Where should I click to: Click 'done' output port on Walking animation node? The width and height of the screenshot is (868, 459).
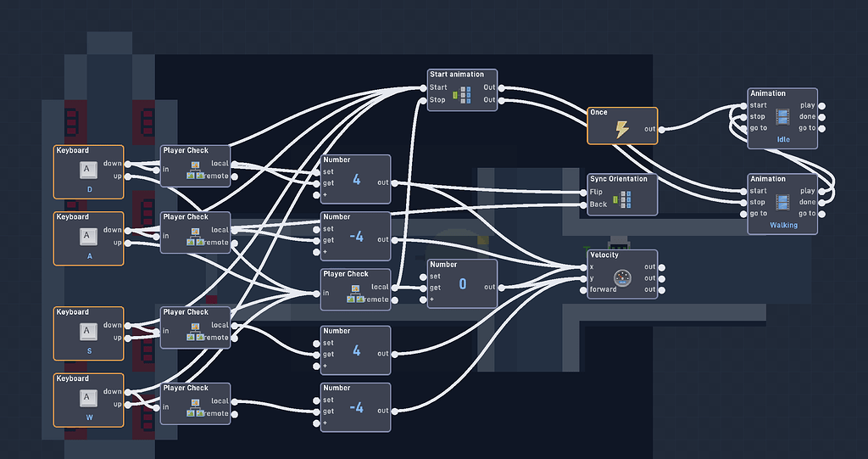point(822,202)
